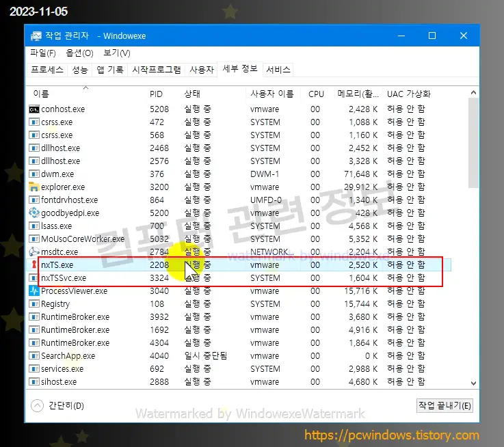Select the sihost.exe process name
This screenshot has height=447, width=504.
(x=59, y=382)
